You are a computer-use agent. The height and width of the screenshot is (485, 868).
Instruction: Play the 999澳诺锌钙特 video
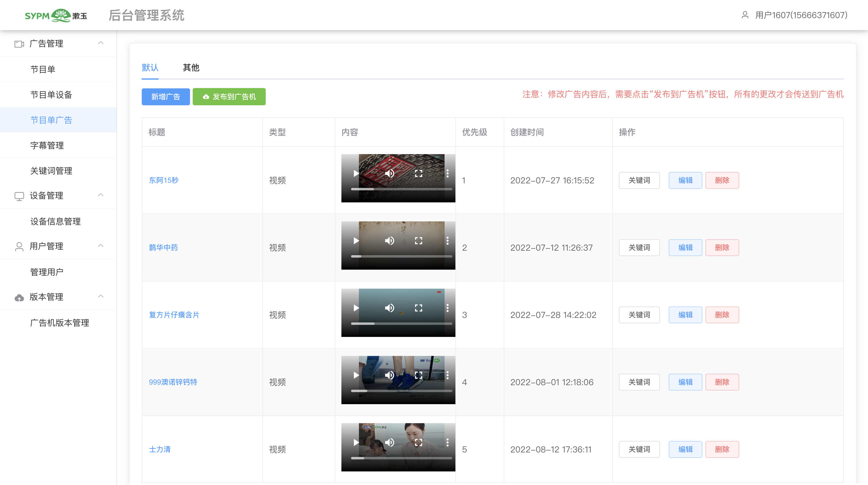(356, 375)
